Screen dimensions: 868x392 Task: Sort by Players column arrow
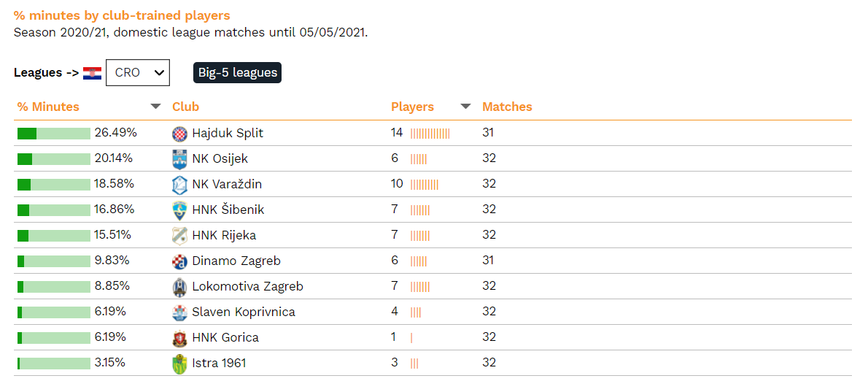[x=465, y=107]
